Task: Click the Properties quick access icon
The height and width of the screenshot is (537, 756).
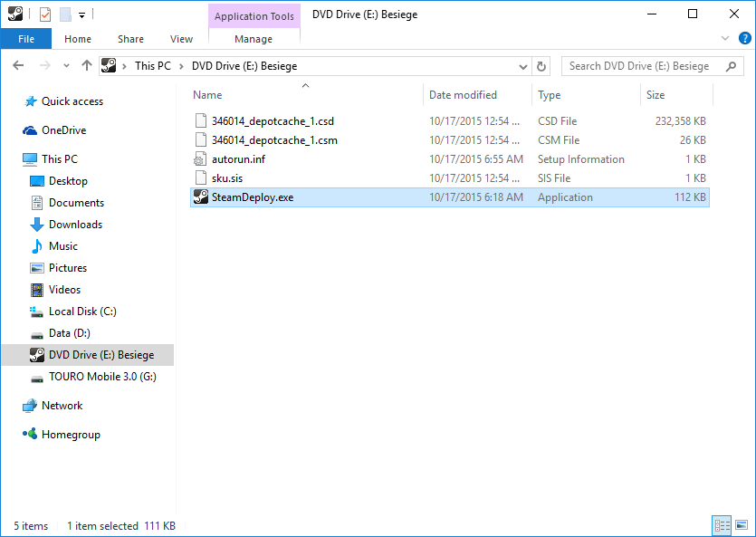Action: point(45,14)
